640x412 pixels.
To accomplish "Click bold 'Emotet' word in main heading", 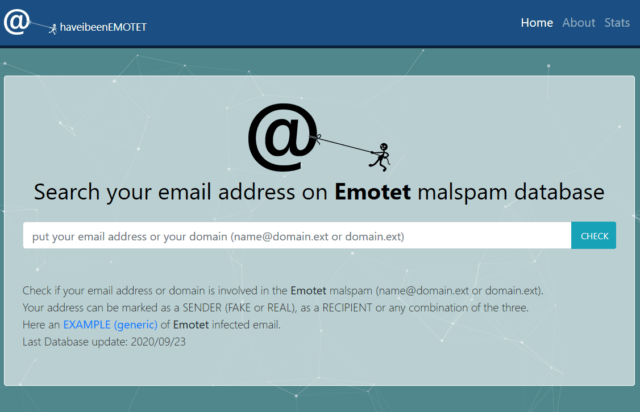I will tap(373, 192).
